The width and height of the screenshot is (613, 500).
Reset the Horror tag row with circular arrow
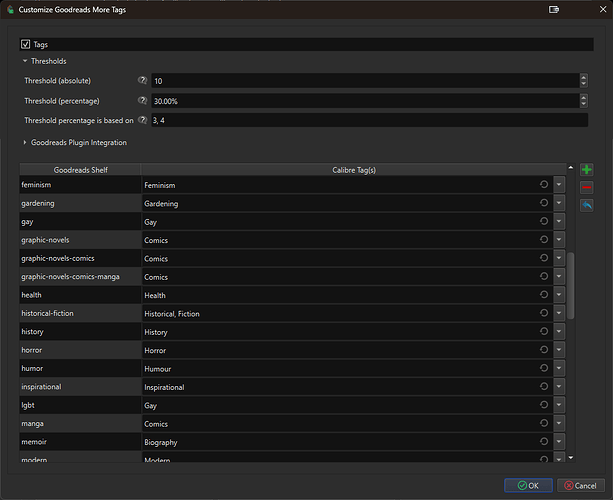click(543, 350)
